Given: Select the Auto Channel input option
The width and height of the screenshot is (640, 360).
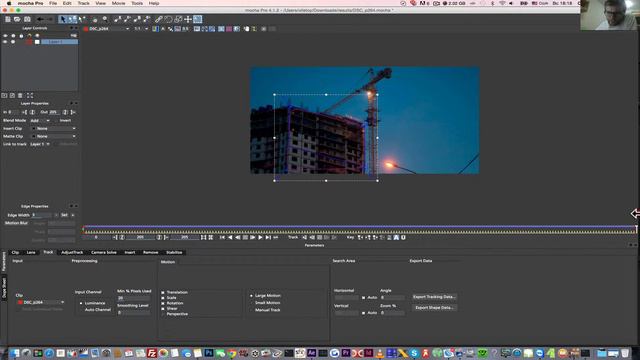Looking at the screenshot, I should click(x=81, y=310).
